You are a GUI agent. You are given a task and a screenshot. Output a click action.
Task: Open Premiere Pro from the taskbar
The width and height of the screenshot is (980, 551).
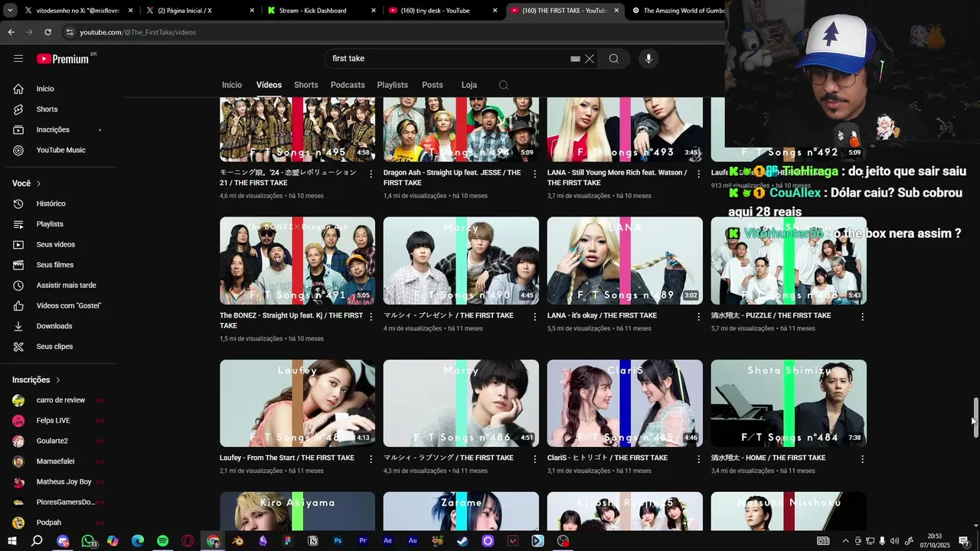click(363, 541)
